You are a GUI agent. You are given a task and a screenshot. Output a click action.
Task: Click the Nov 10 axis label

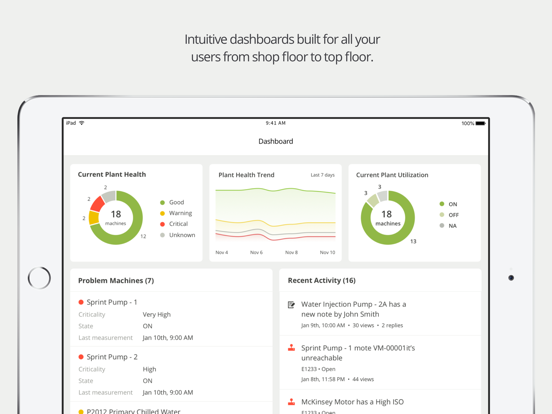click(x=327, y=252)
